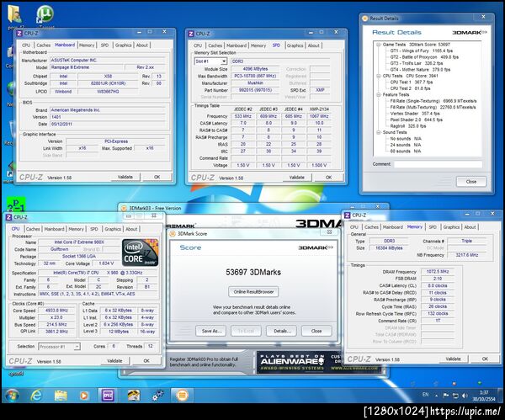Screen dimensions: 505x420
Task: Click the Alienware banner advertisement
Action: tap(319, 363)
